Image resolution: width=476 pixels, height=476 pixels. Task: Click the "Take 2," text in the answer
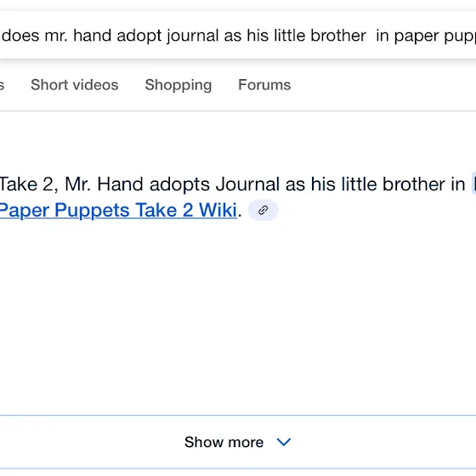(x=29, y=184)
